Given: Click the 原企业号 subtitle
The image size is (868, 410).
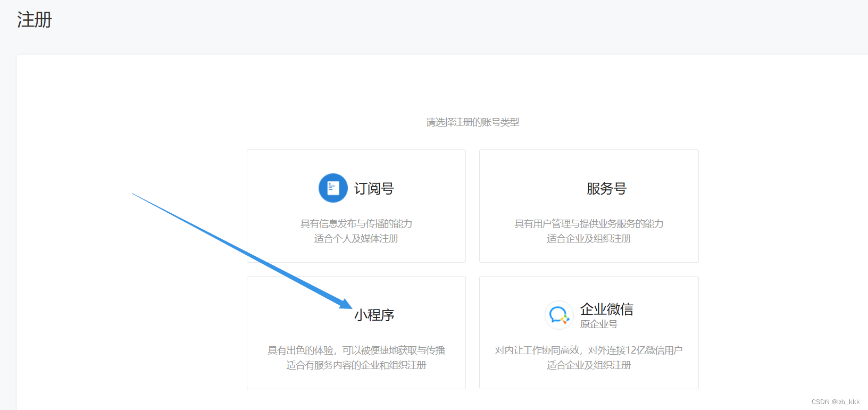Looking at the screenshot, I should (x=599, y=324).
